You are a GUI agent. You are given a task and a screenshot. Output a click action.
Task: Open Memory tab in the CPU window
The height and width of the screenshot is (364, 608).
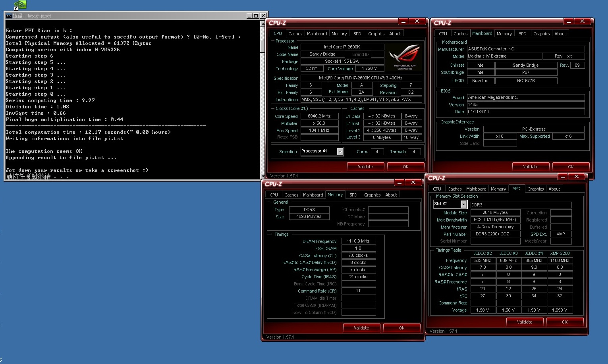(x=339, y=34)
